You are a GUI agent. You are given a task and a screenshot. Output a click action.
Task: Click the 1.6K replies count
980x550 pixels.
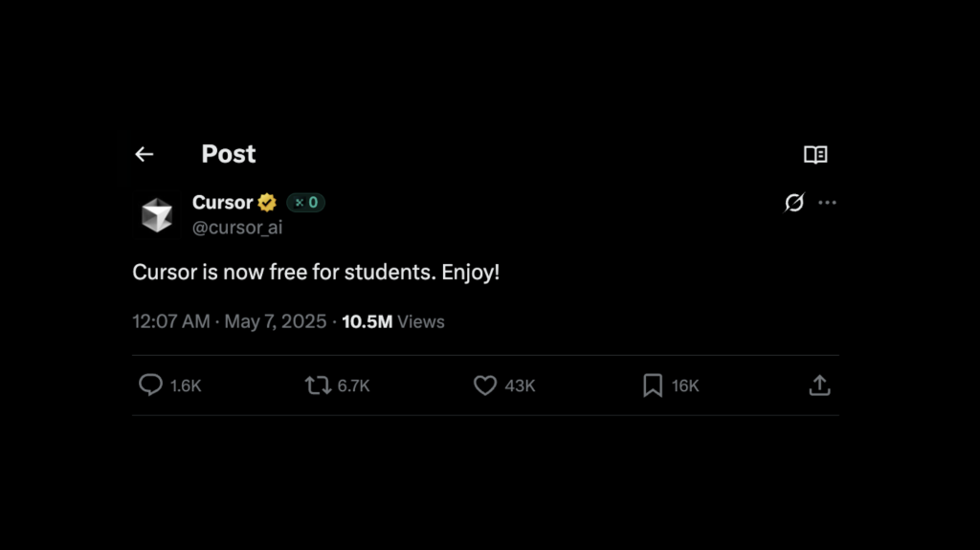coord(186,385)
